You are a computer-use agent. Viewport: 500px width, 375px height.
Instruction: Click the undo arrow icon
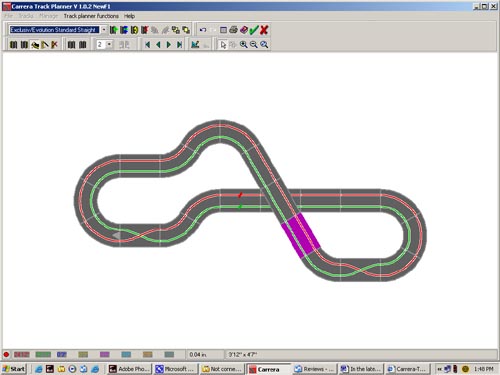pos(203,30)
